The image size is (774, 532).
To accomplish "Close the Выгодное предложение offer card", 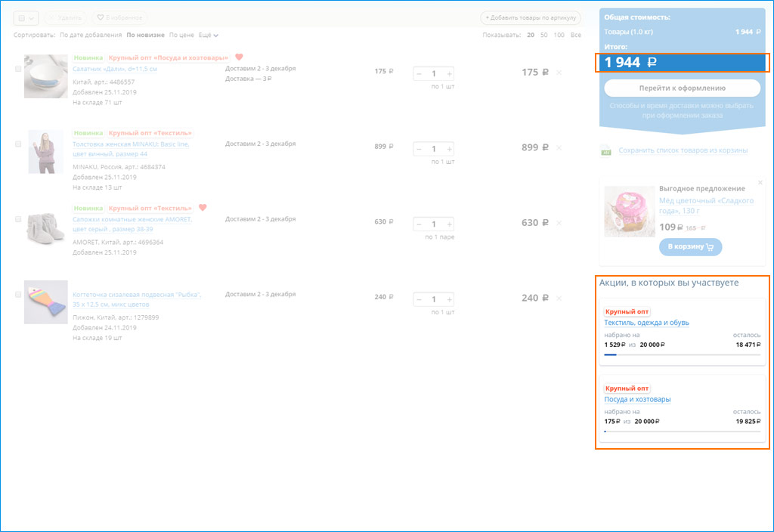I will (x=760, y=183).
